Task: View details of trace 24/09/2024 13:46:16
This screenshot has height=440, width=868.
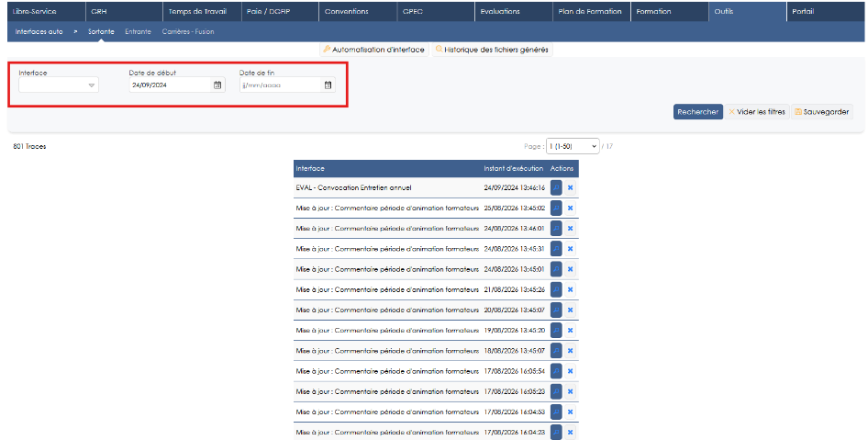Action: [x=556, y=188]
